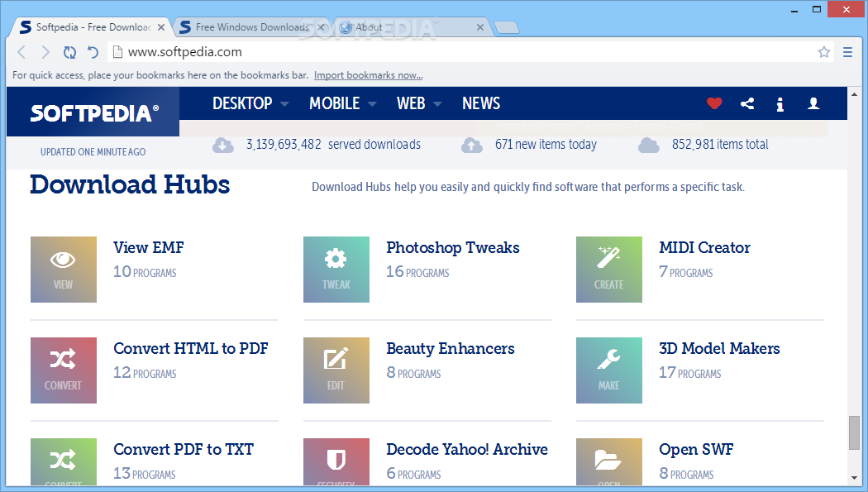868x492 pixels.
Task: Click the security shield tile
Action: pos(336,462)
